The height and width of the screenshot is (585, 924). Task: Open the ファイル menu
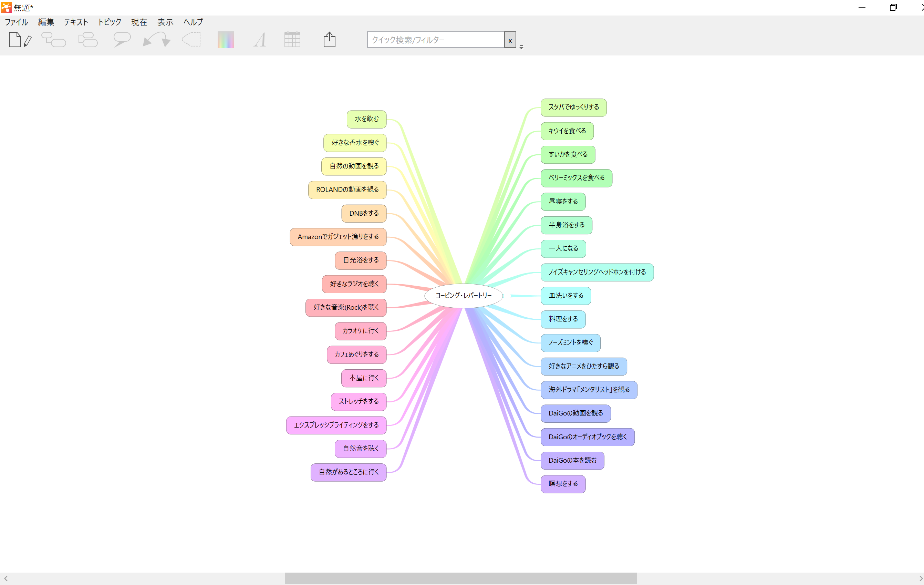pos(16,22)
